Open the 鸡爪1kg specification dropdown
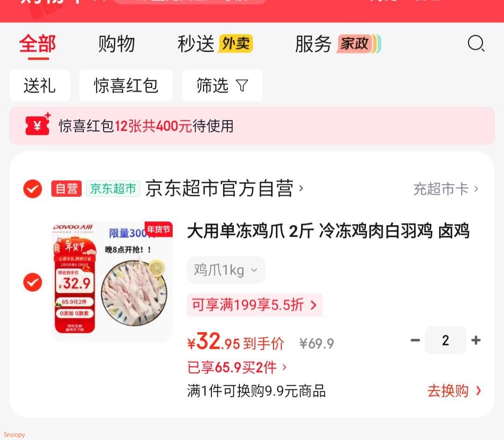Image resolution: width=504 pixels, height=440 pixels. point(226,270)
